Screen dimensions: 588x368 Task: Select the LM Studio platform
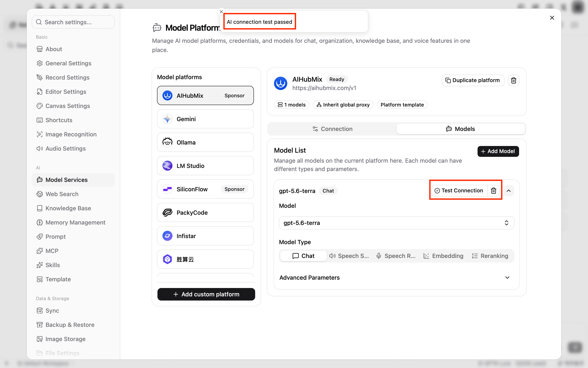(x=205, y=165)
